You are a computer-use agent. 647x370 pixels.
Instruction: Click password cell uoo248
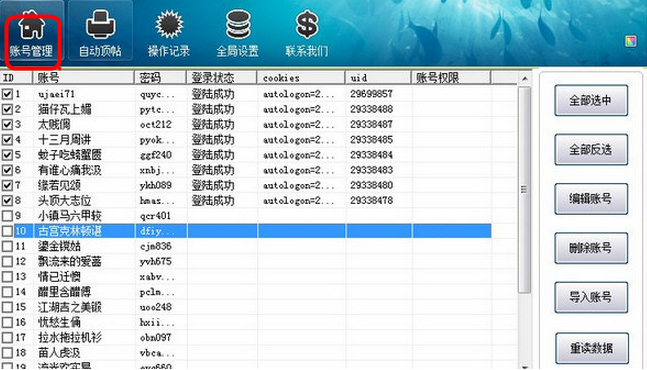pyautogui.click(x=156, y=307)
